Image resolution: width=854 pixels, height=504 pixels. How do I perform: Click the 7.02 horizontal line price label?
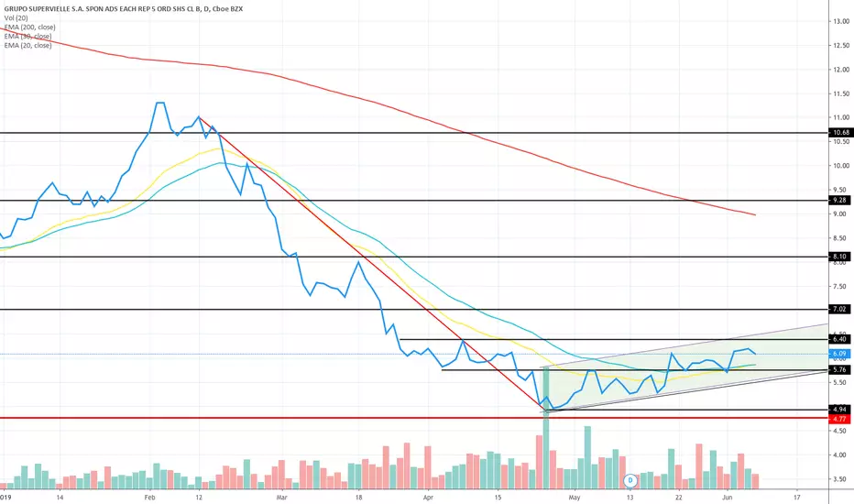(x=840, y=309)
